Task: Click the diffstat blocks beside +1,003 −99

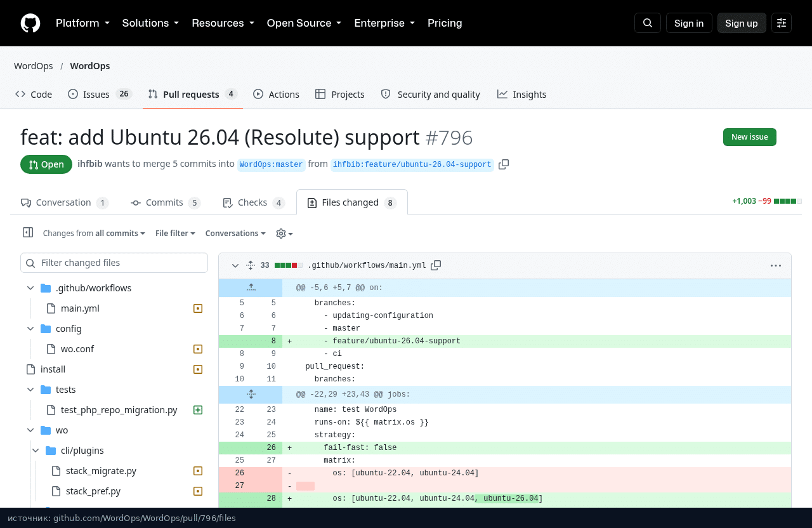Action: (x=788, y=201)
